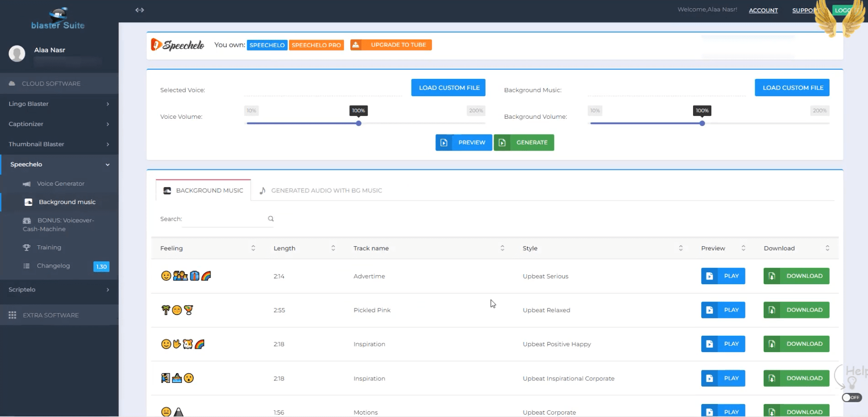Expand the Captionizer menu
The height and width of the screenshot is (417, 868).
59,124
